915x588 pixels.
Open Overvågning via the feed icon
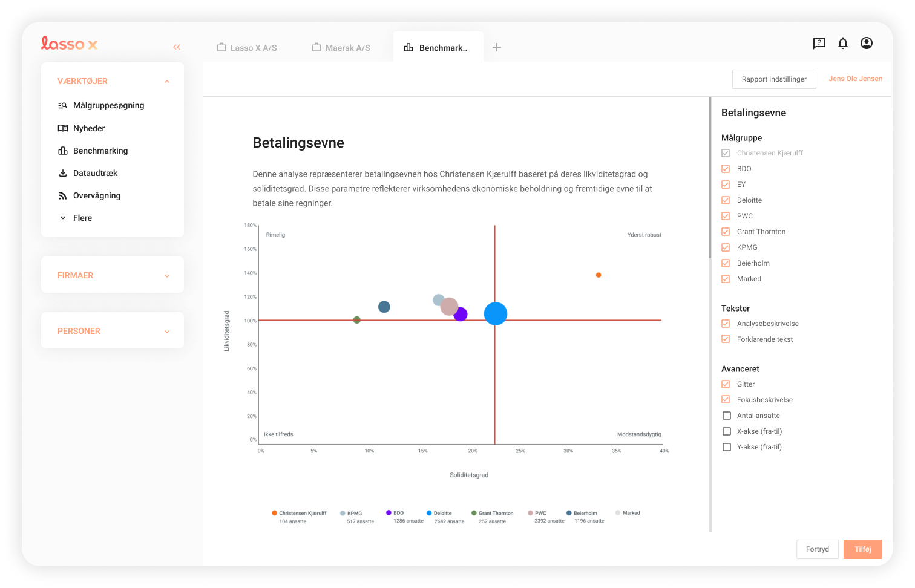coord(62,195)
